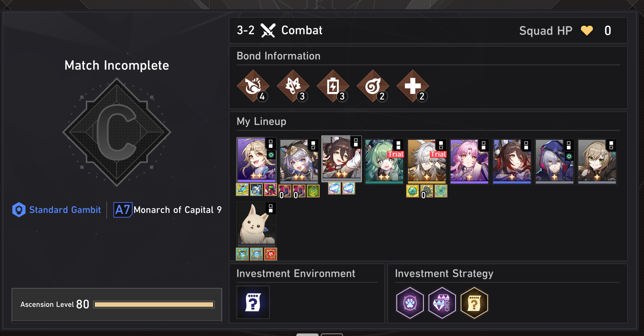This screenshot has width=644, height=336.
Task: Select the snail bond icon with count 4
Action: click(253, 86)
